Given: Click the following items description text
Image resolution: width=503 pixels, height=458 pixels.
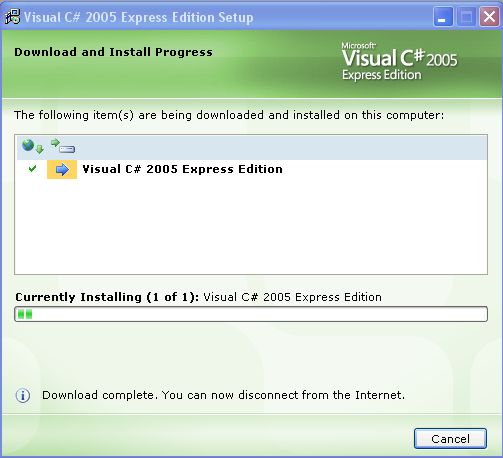Looking at the screenshot, I should pyautogui.click(x=229, y=115).
